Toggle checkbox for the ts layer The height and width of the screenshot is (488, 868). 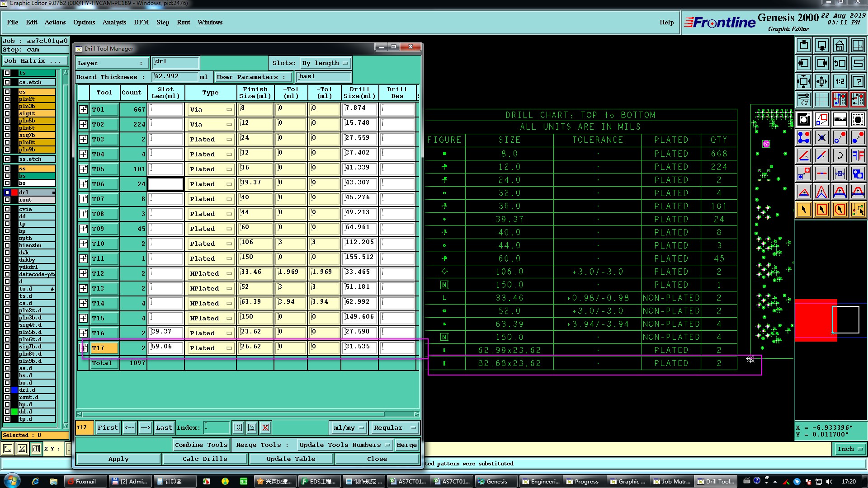(x=7, y=73)
